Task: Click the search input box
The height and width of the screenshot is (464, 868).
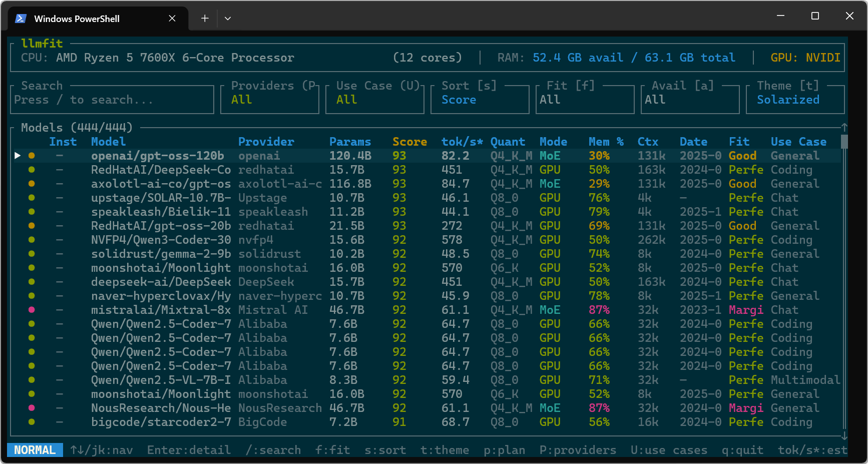Action: click(x=112, y=100)
